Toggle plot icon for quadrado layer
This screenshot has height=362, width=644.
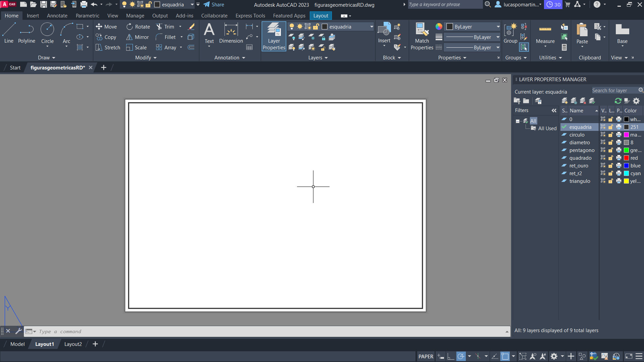pos(618,158)
